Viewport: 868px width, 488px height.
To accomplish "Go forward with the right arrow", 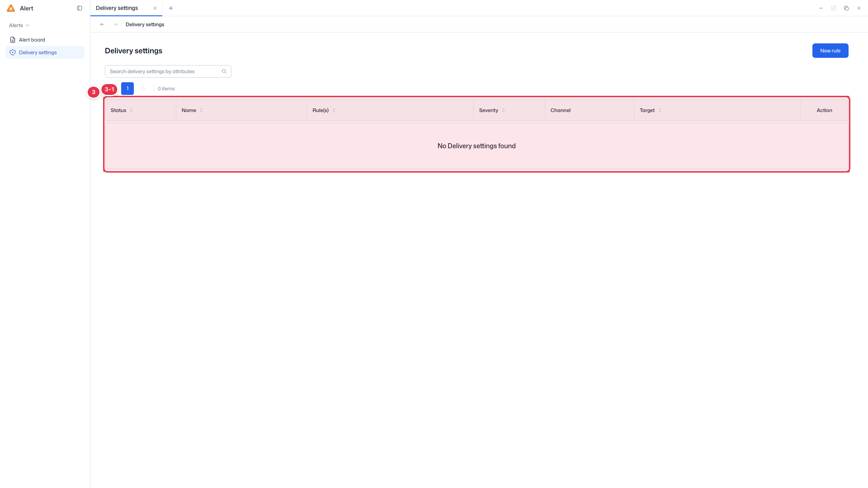I will 116,24.
